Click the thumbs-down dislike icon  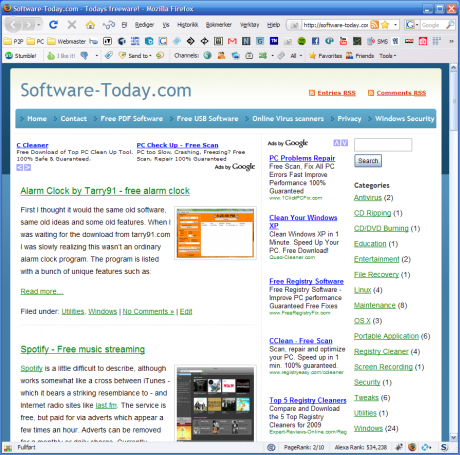(85, 56)
